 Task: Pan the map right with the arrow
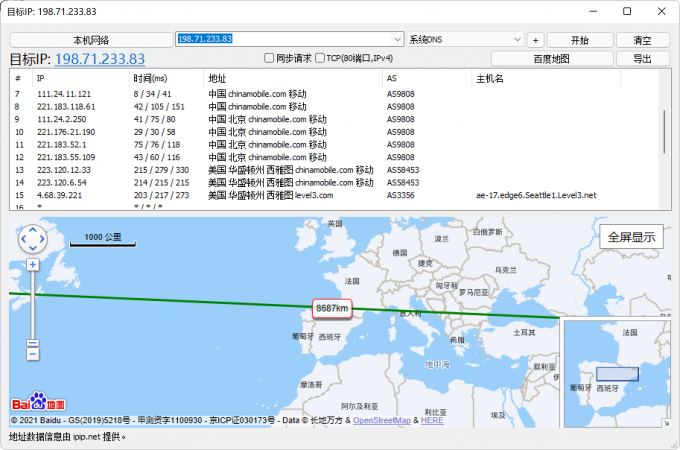click(x=42, y=239)
